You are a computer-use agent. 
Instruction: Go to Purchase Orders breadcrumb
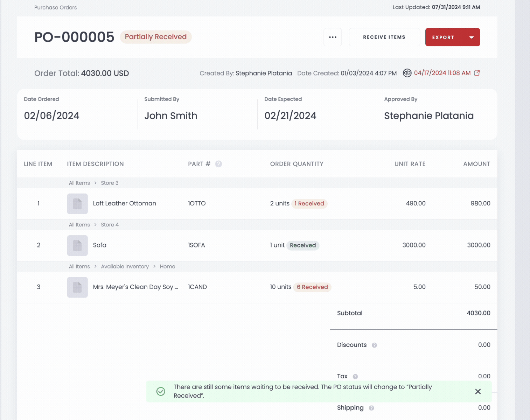tap(55, 7)
